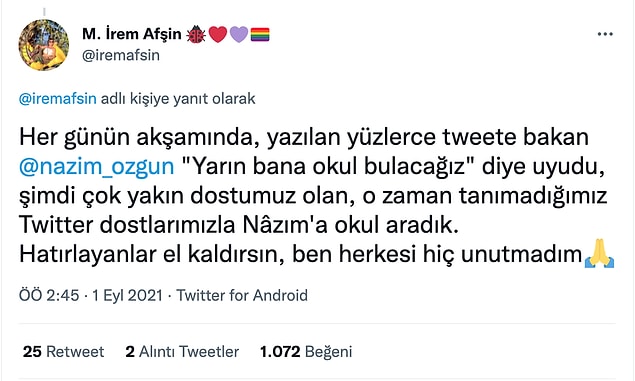The image size is (635, 381).
Task: Open the M. İrem Afşin display name
Action: tap(132, 34)
